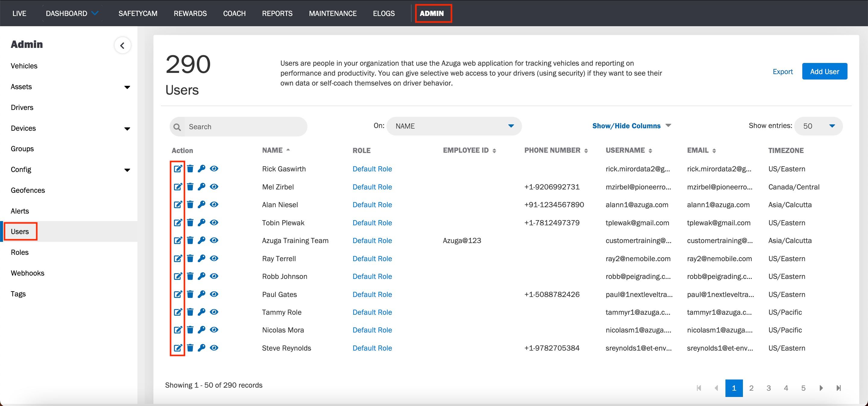The width and height of the screenshot is (868, 406).
Task: Open Show/Hide Columns dropdown
Action: point(631,126)
